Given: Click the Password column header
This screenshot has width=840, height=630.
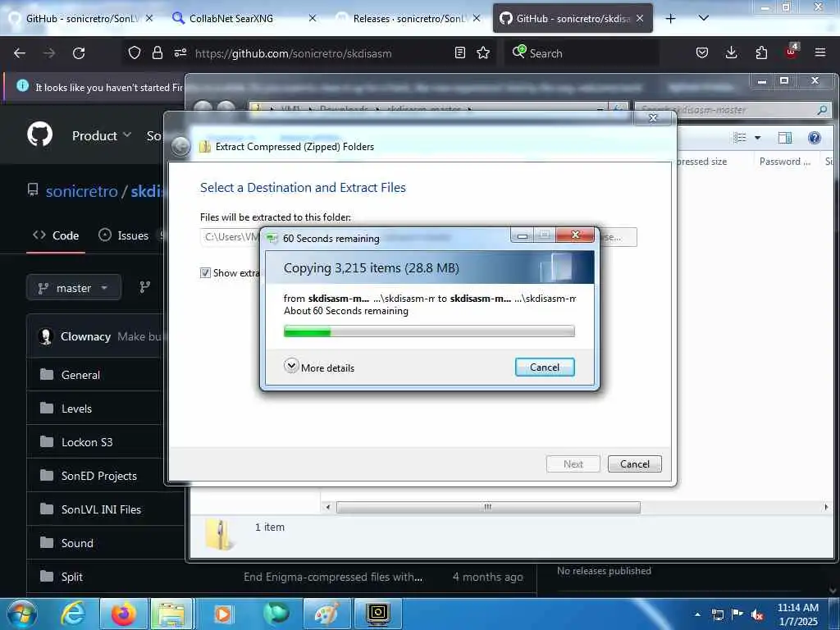Looking at the screenshot, I should 785,162.
